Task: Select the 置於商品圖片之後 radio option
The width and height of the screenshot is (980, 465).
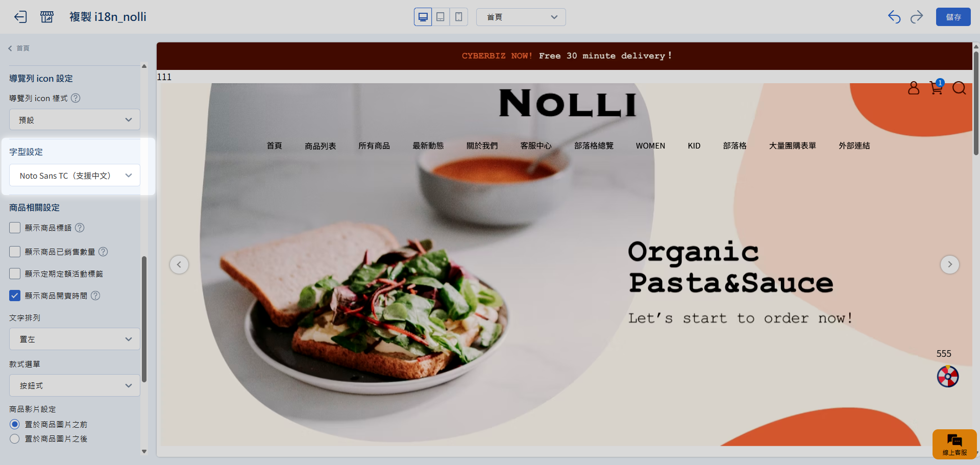Action: coord(15,438)
